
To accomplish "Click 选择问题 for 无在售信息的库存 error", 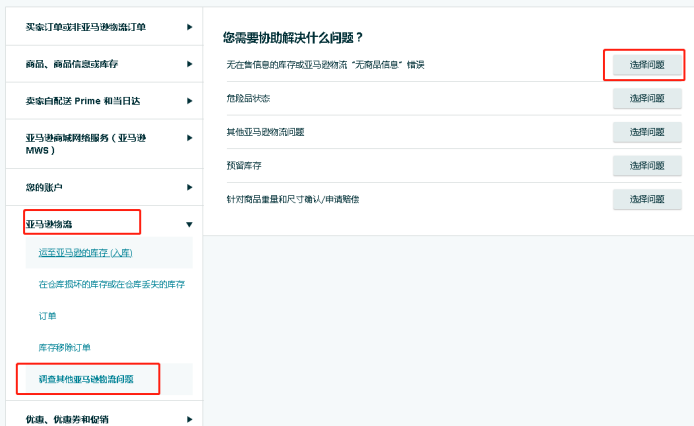I will [x=647, y=65].
